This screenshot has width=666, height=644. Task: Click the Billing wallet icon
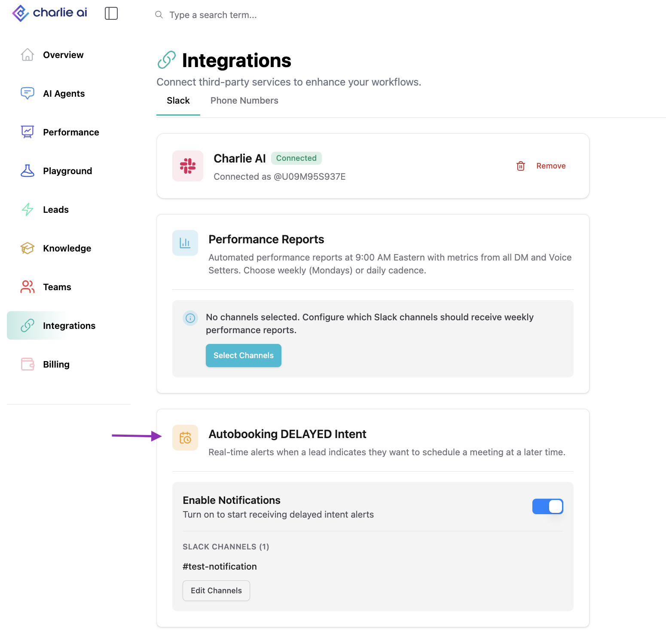[27, 364]
